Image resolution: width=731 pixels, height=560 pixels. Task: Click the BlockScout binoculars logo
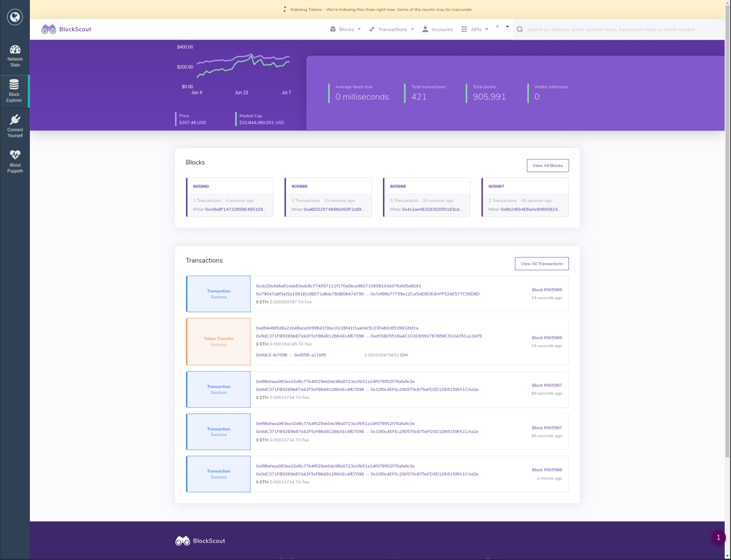pyautogui.click(x=49, y=29)
